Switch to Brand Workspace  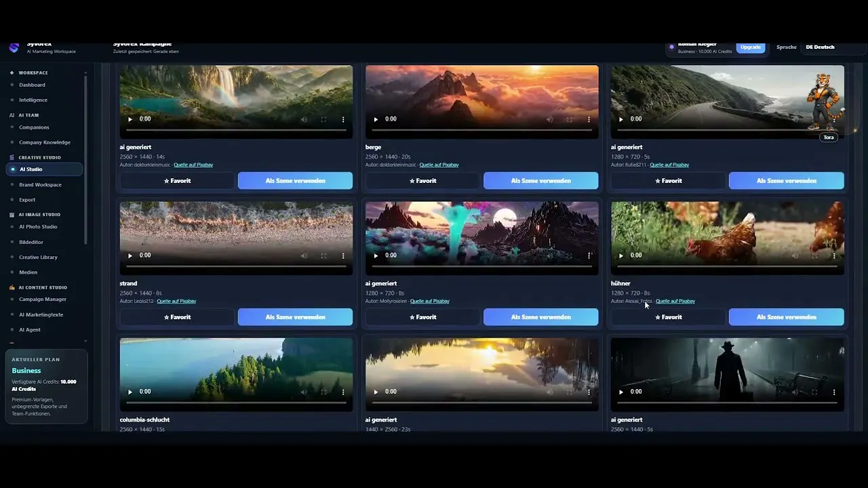click(x=40, y=184)
